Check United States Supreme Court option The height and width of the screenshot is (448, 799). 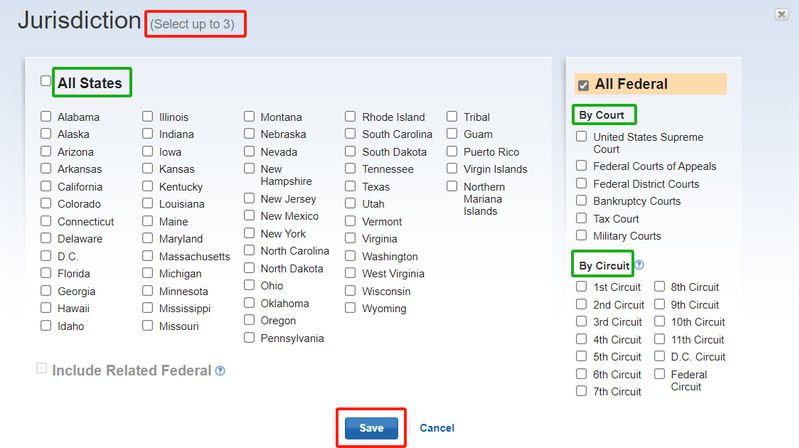(582, 137)
